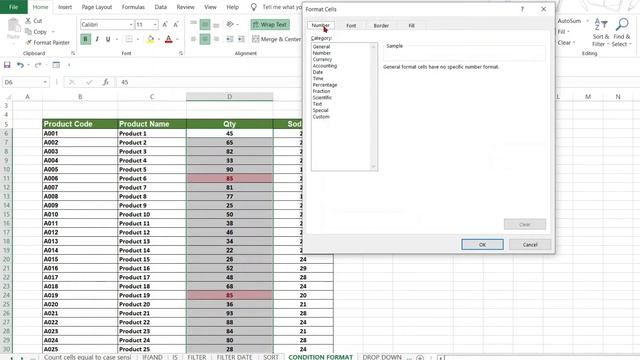Click the Copy icon in Clipboard
The width and height of the screenshot is (640, 360).
(28, 31)
